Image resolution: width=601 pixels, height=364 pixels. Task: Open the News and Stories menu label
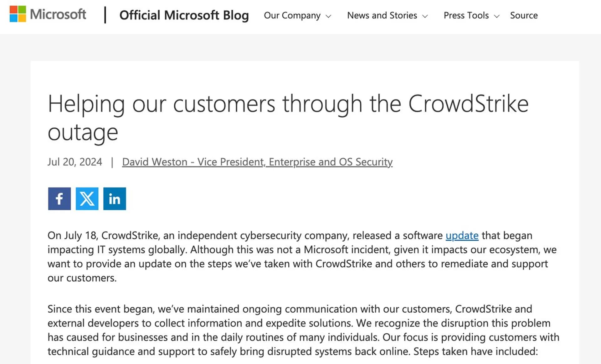(x=382, y=15)
